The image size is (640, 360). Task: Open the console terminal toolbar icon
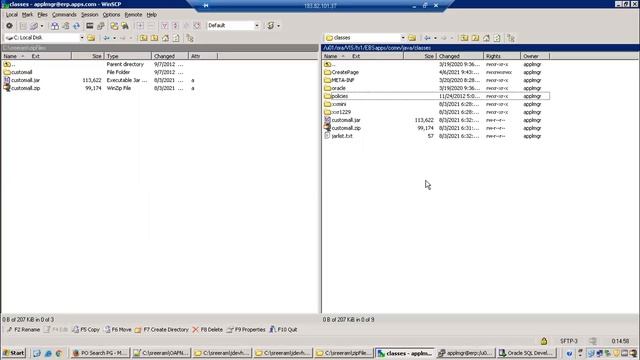(x=89, y=26)
